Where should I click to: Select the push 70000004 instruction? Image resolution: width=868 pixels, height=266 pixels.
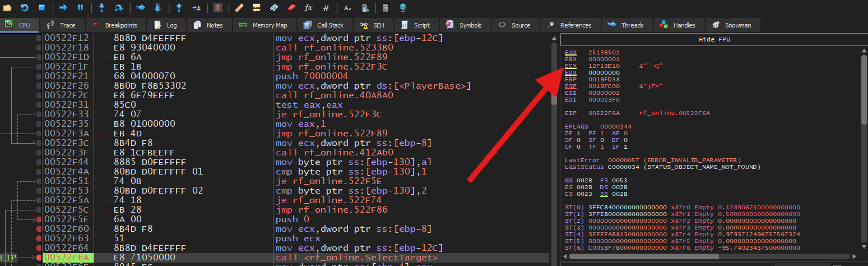[312, 76]
